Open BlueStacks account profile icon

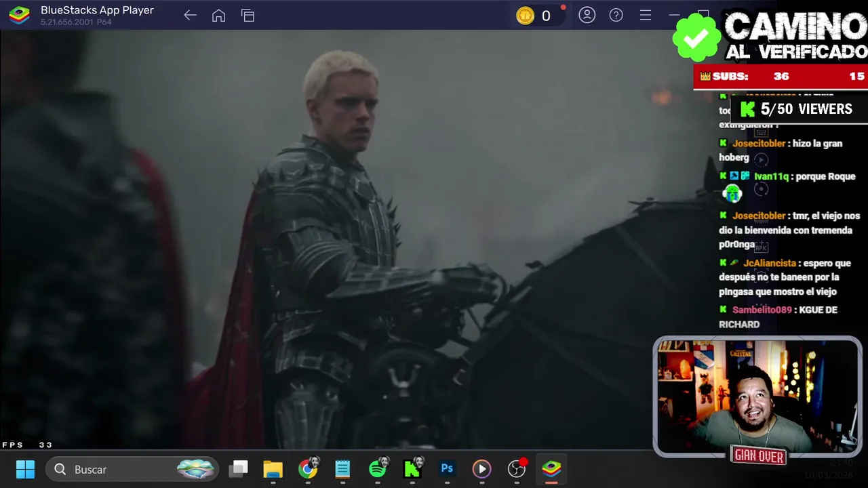(x=587, y=15)
